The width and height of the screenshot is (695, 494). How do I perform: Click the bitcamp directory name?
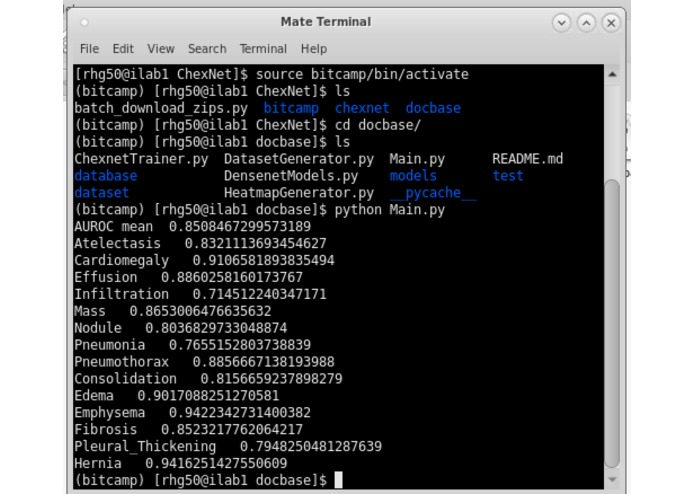click(291, 108)
